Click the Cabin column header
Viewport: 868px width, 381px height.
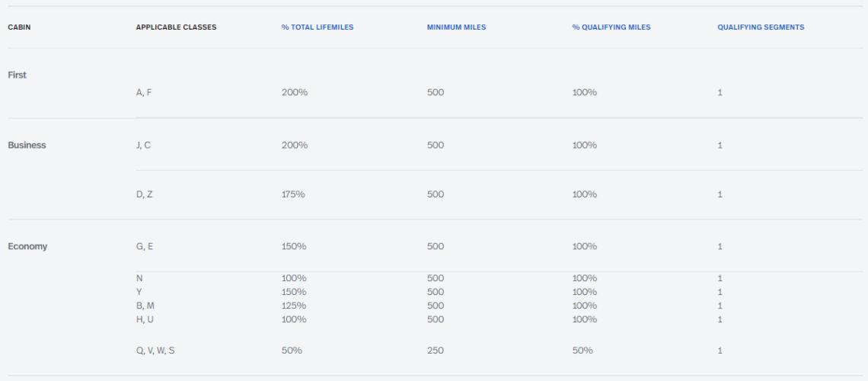coord(19,27)
